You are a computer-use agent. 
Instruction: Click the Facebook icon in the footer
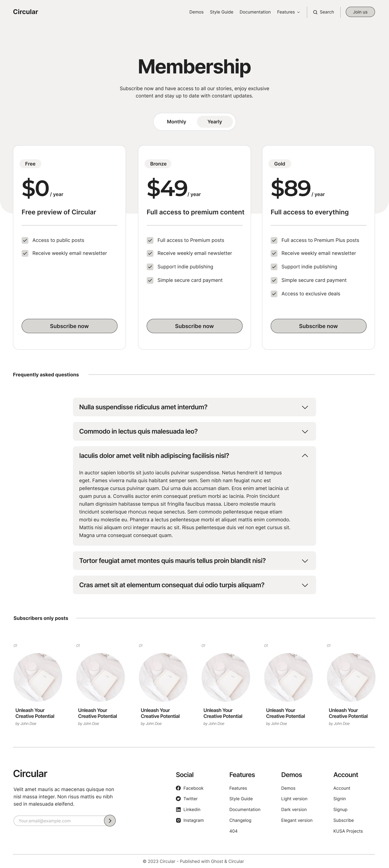tap(178, 788)
